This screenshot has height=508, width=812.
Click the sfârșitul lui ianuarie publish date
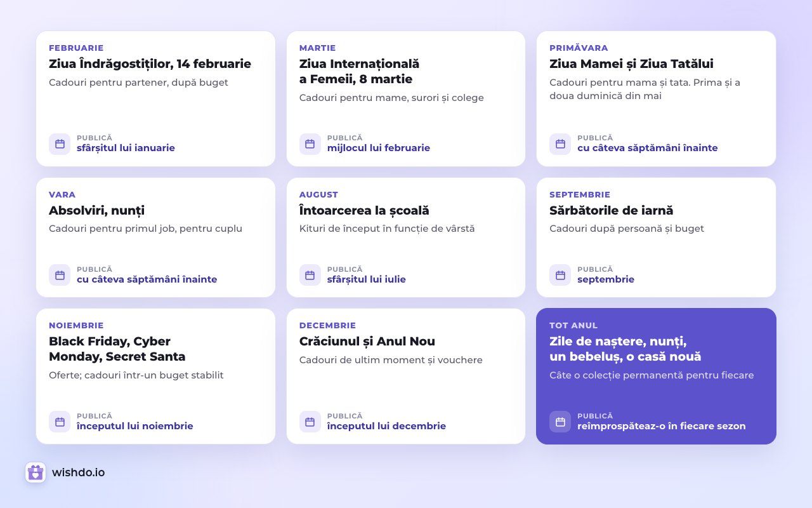[x=126, y=148]
